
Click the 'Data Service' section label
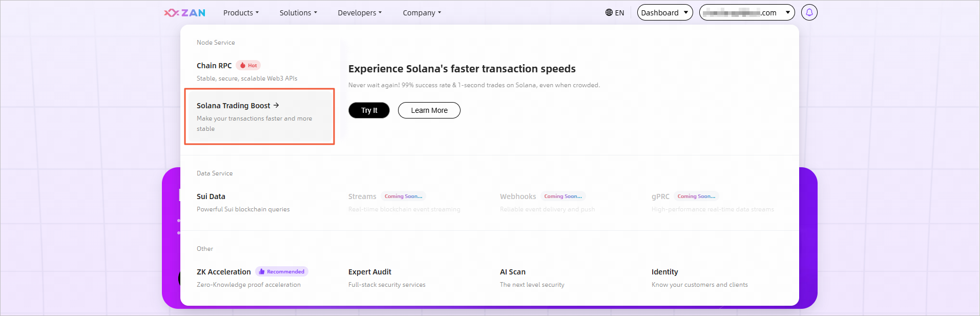click(215, 173)
